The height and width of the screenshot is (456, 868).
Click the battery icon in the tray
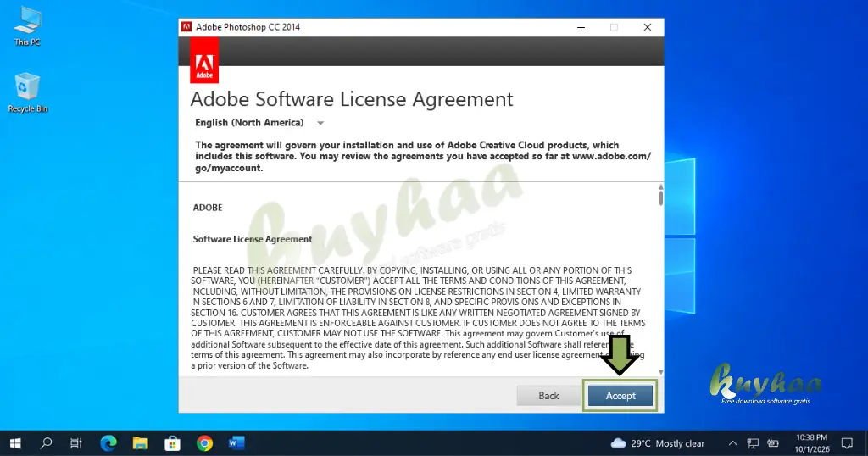coord(773,443)
